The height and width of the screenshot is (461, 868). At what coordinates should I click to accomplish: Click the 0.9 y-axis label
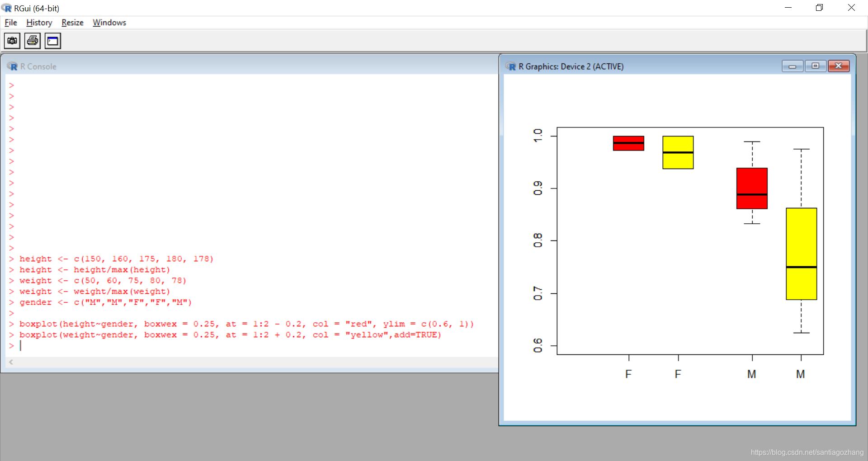538,188
